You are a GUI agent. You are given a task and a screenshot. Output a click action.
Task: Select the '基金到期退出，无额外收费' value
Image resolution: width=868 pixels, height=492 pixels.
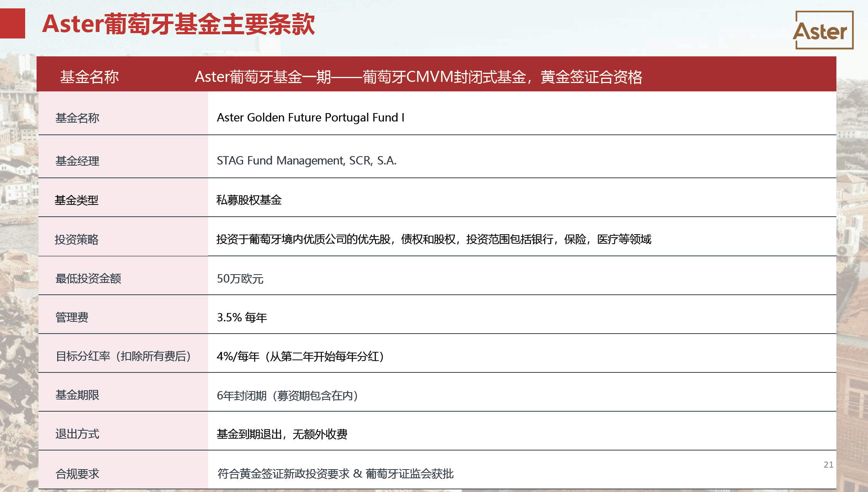point(282,434)
